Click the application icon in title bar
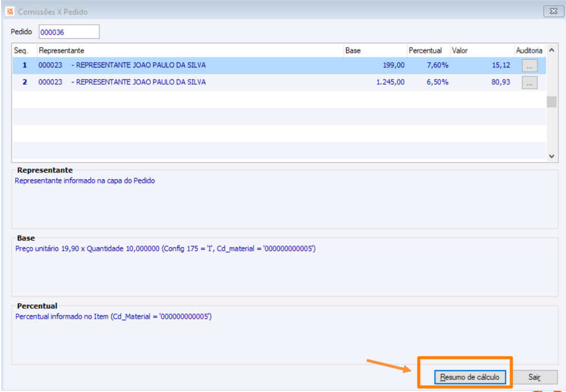Screen dimensions: 566x392 pyautogui.click(x=10, y=12)
